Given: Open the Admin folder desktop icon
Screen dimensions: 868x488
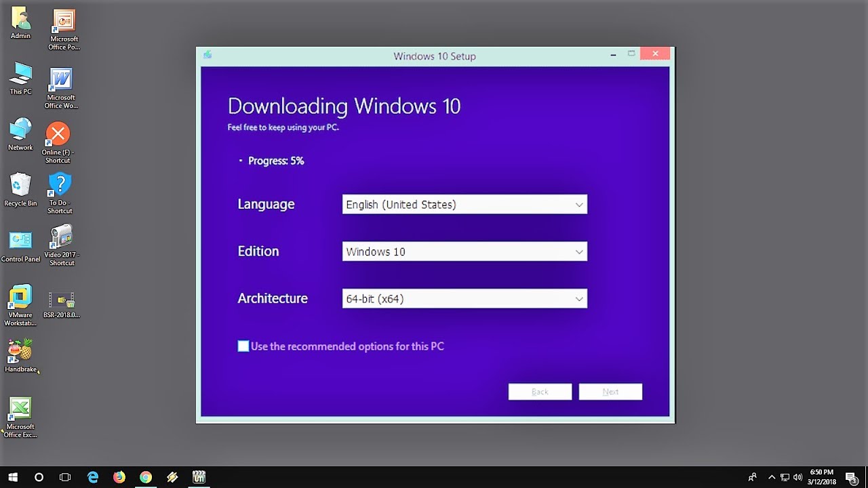Looking at the screenshot, I should 20,22.
